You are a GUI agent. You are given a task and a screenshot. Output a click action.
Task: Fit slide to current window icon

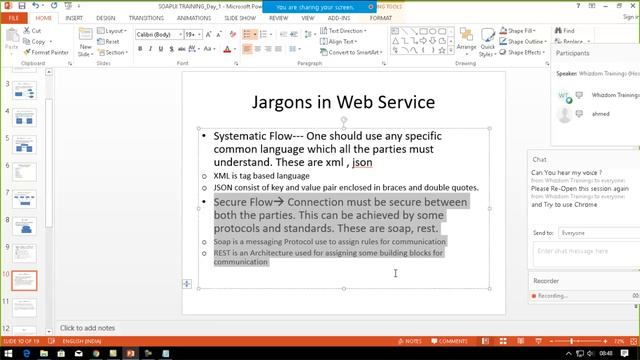pyautogui.click(x=633, y=341)
